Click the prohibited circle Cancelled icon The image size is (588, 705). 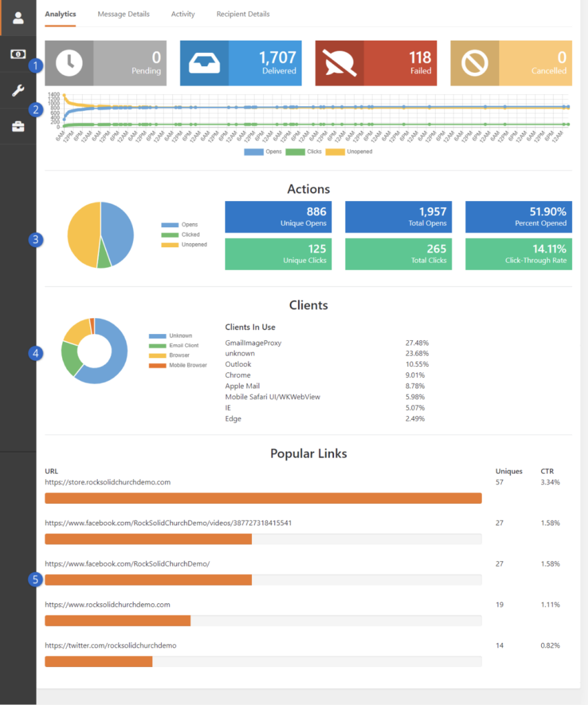click(474, 63)
